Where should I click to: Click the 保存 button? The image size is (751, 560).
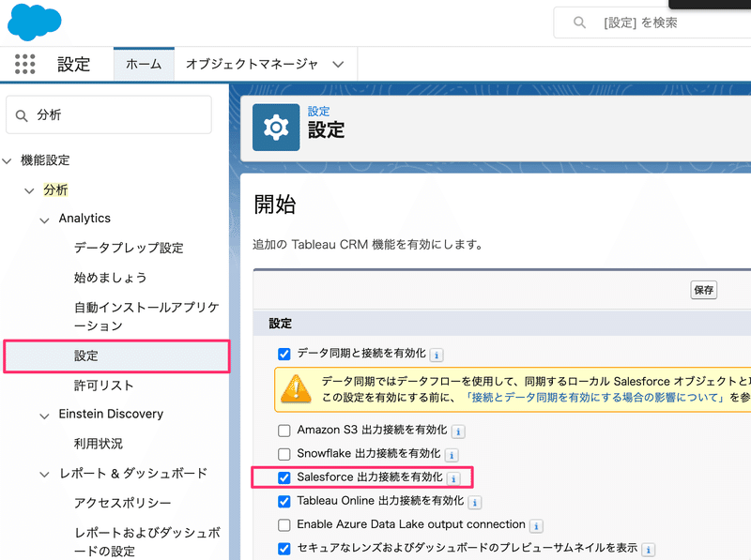703,290
